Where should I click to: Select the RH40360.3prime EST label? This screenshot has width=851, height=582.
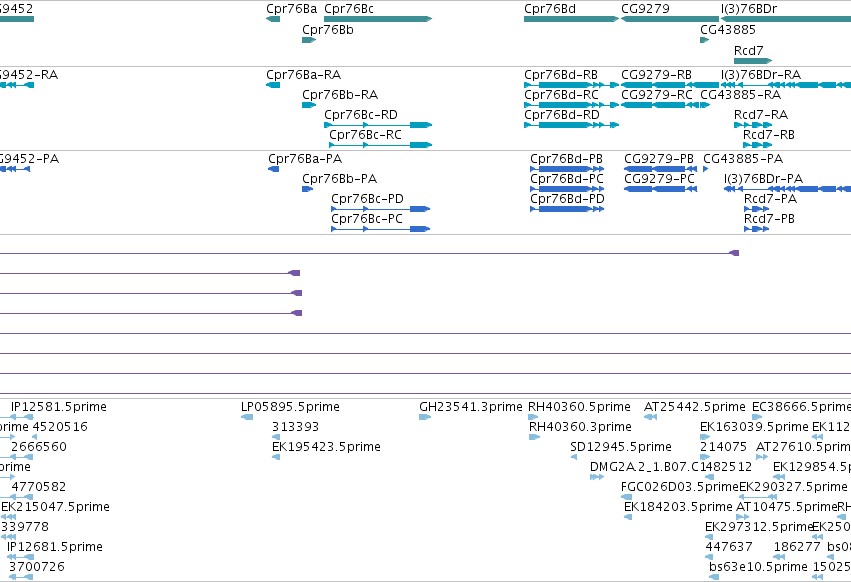click(580, 427)
